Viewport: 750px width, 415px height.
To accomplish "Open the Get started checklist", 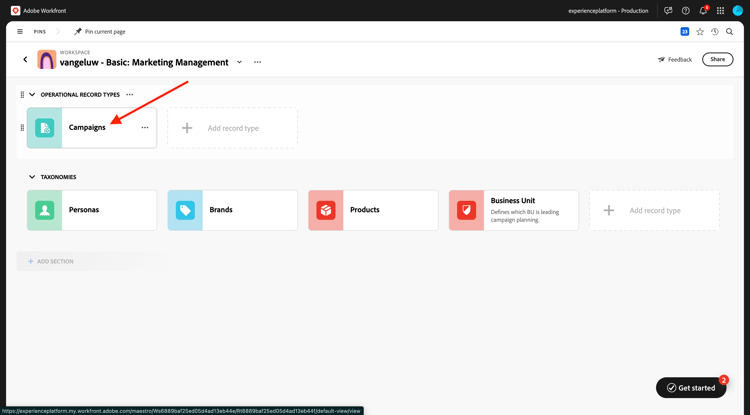I will click(691, 388).
